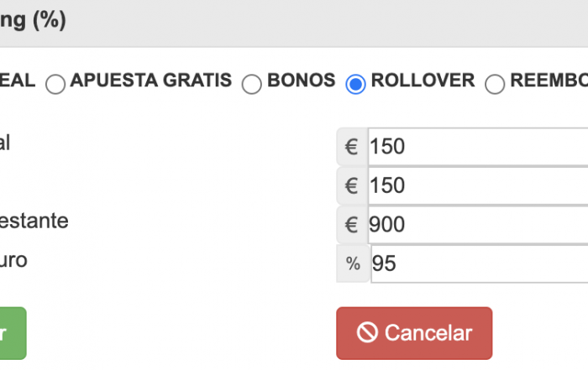Click the "APUESTA GRATIS" label text
Viewport: 588px width, 370px height.
click(151, 81)
